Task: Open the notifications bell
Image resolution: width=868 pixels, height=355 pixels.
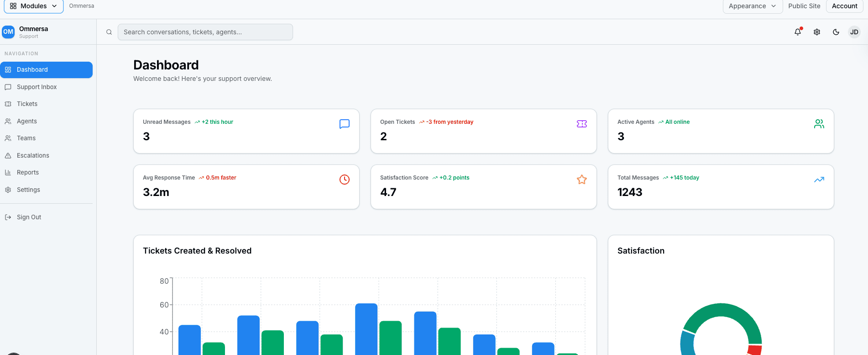Action: pyautogui.click(x=798, y=32)
